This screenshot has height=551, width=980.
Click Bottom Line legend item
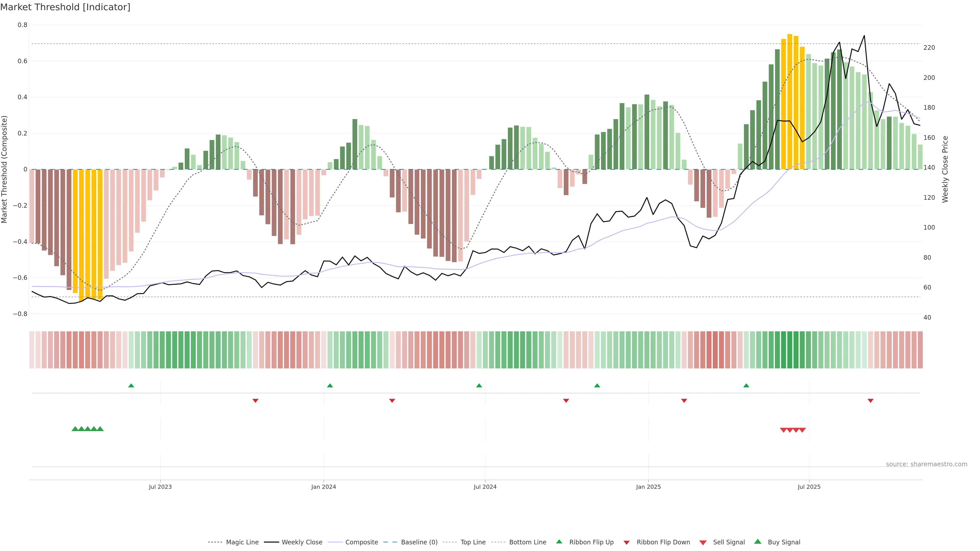(x=527, y=542)
